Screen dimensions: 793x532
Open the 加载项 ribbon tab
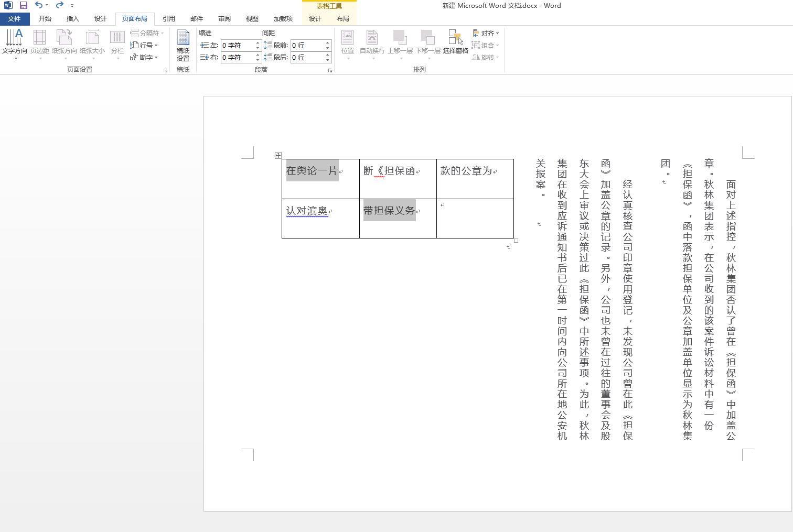point(283,19)
